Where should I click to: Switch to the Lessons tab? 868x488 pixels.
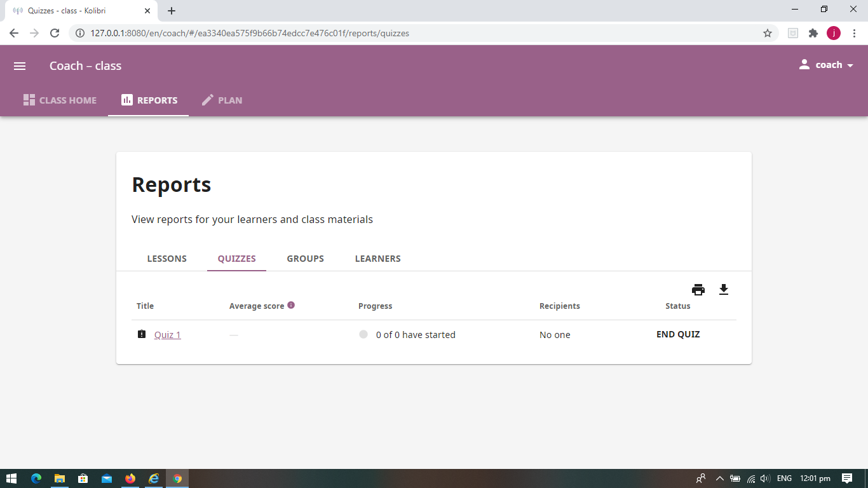(166, 259)
